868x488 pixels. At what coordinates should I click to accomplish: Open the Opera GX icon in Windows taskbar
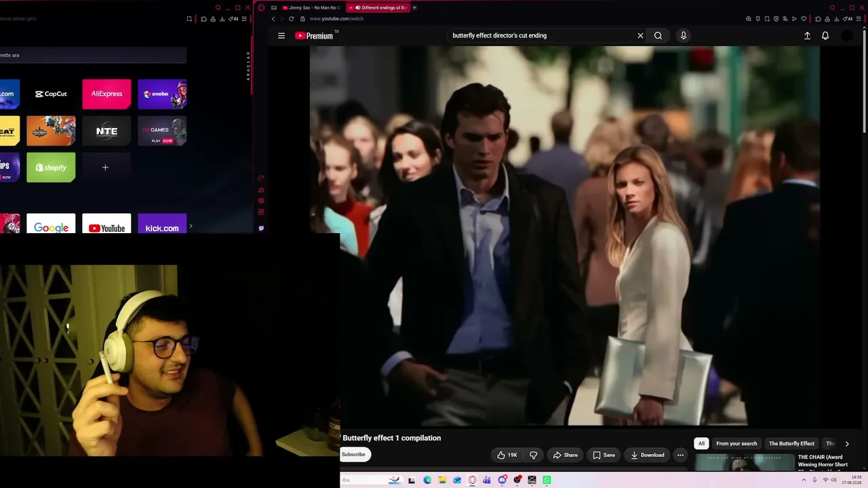click(x=472, y=480)
